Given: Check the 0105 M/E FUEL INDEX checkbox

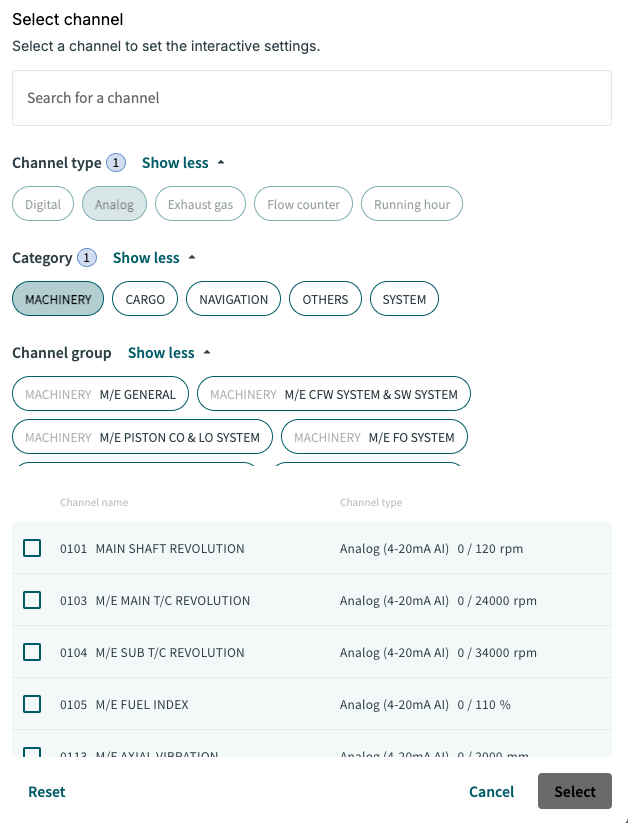Looking at the screenshot, I should coord(32,704).
